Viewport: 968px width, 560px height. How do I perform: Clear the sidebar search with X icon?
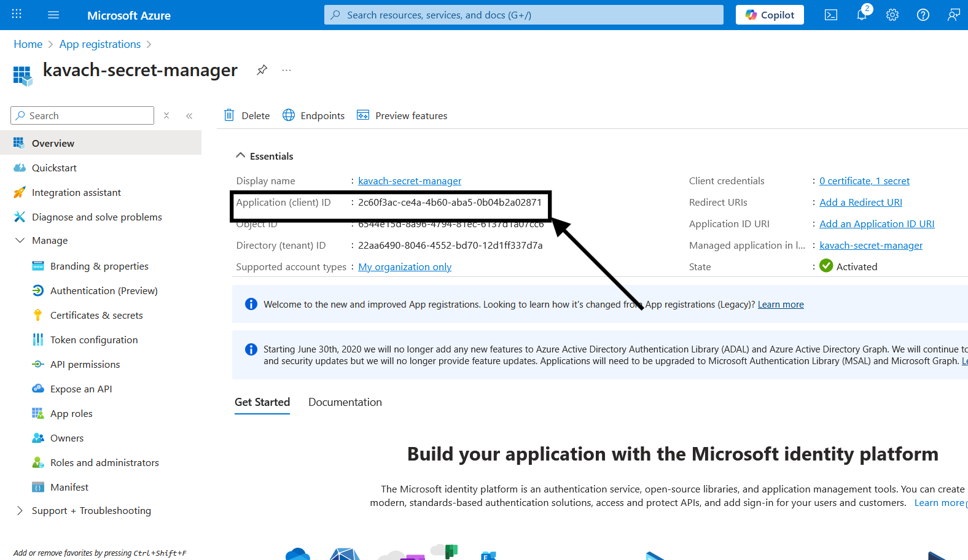click(x=166, y=115)
